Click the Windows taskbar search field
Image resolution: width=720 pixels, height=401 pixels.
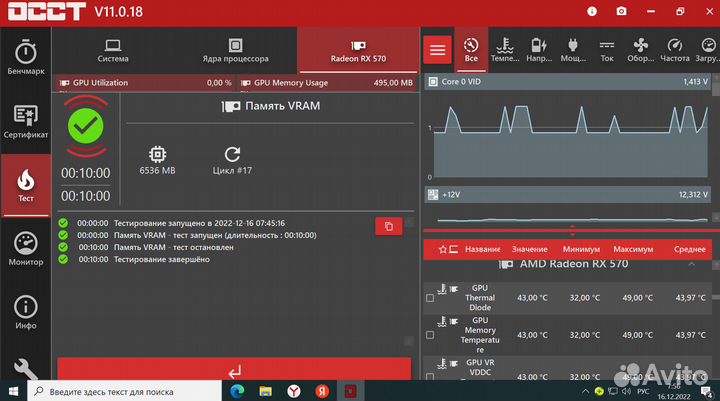pyautogui.click(x=125, y=391)
